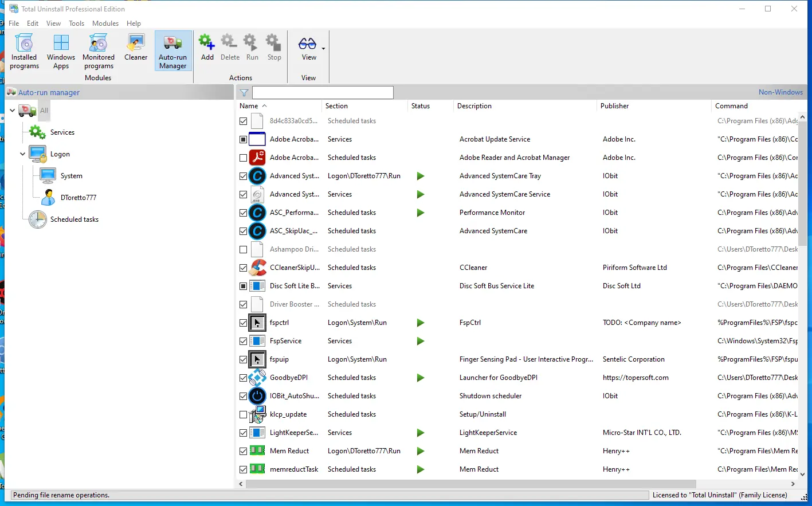The height and width of the screenshot is (506, 812).
Task: Select the Auto-run Manager module
Action: (173, 51)
